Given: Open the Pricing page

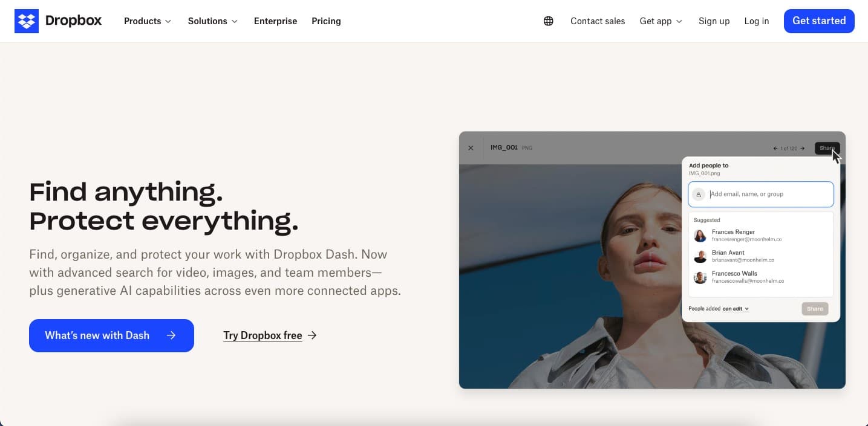Looking at the screenshot, I should [x=326, y=21].
